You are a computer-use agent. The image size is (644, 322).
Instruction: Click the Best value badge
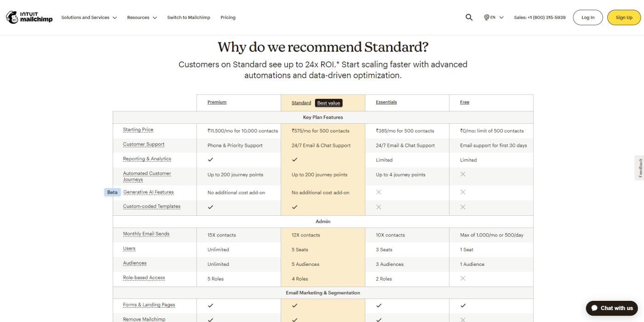(x=329, y=103)
